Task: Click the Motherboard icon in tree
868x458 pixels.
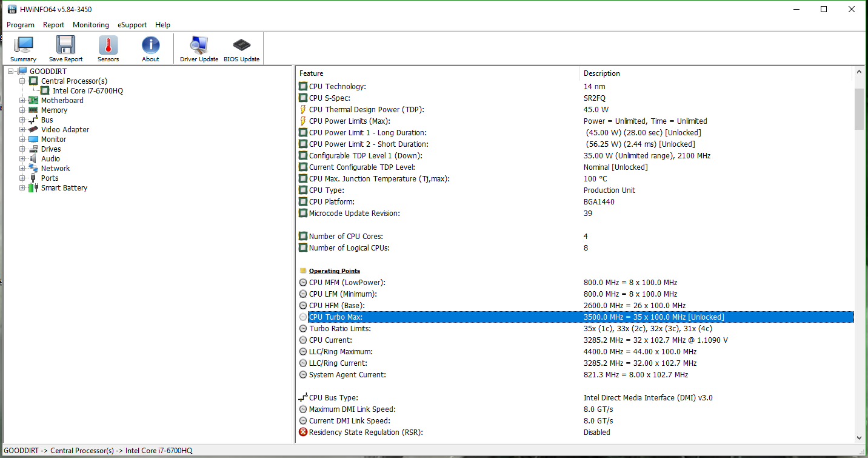Action: (x=33, y=101)
